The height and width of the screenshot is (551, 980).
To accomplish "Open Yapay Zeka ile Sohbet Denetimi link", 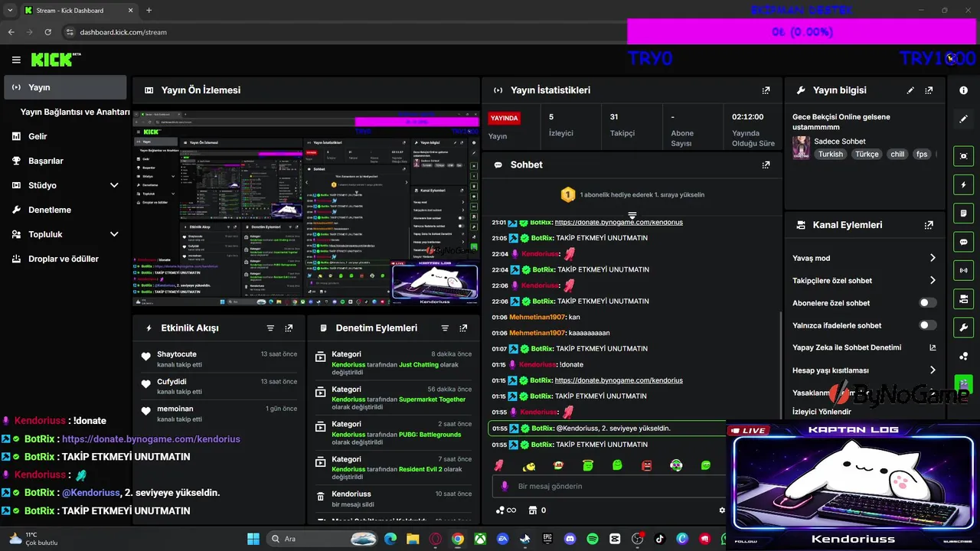I will coord(864,347).
